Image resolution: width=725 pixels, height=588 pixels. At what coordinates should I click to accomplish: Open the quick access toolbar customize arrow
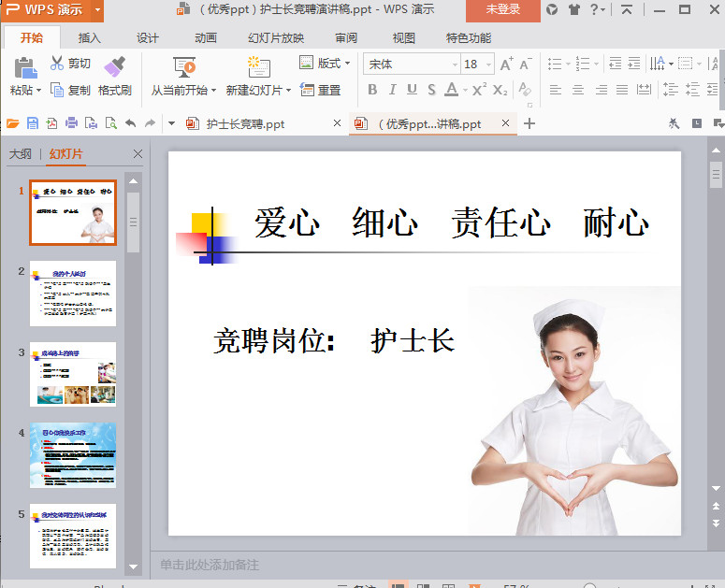(171, 123)
